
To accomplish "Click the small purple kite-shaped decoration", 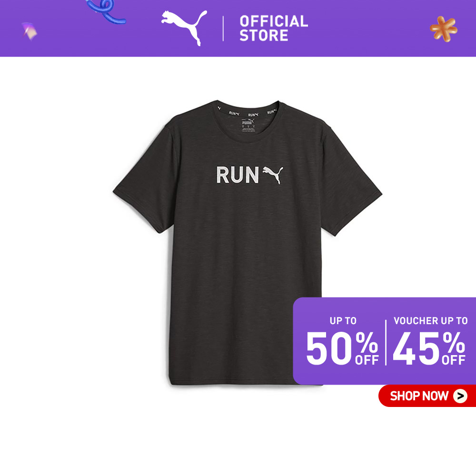I will (x=30, y=31).
